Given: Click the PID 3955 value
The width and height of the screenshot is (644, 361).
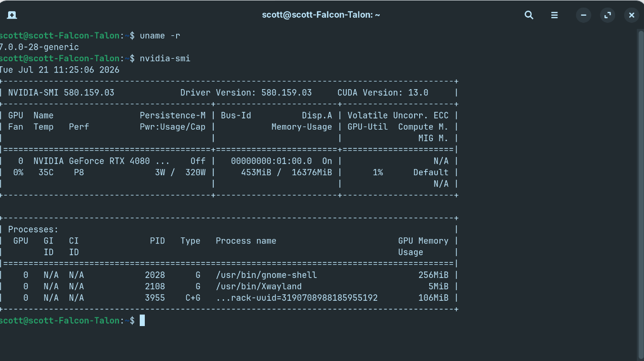Looking at the screenshot, I should (x=155, y=298).
